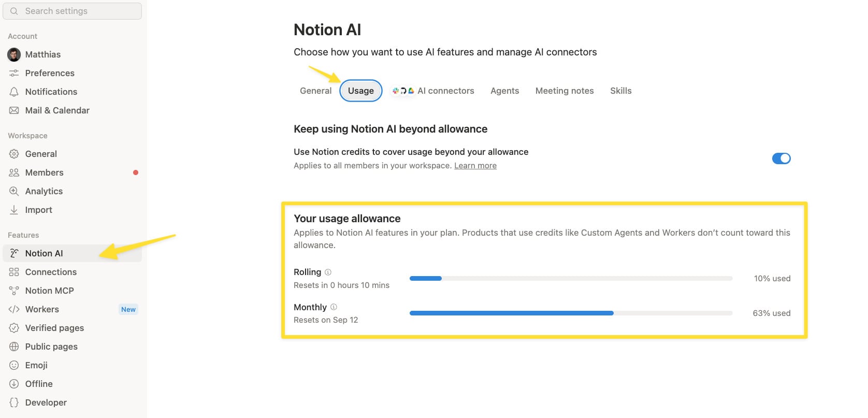Image resolution: width=868 pixels, height=418 pixels.
Task: Click the Analytics magnifier icon
Action: coord(14,191)
